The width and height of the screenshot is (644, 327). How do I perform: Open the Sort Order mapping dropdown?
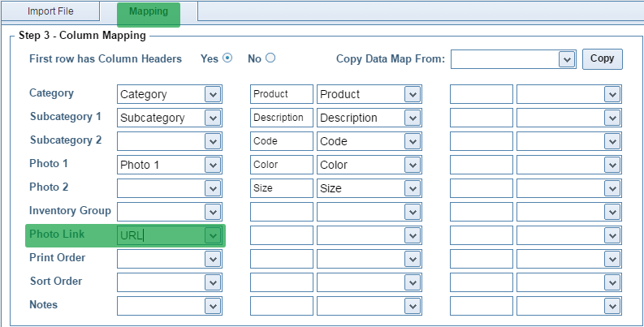coord(213,282)
